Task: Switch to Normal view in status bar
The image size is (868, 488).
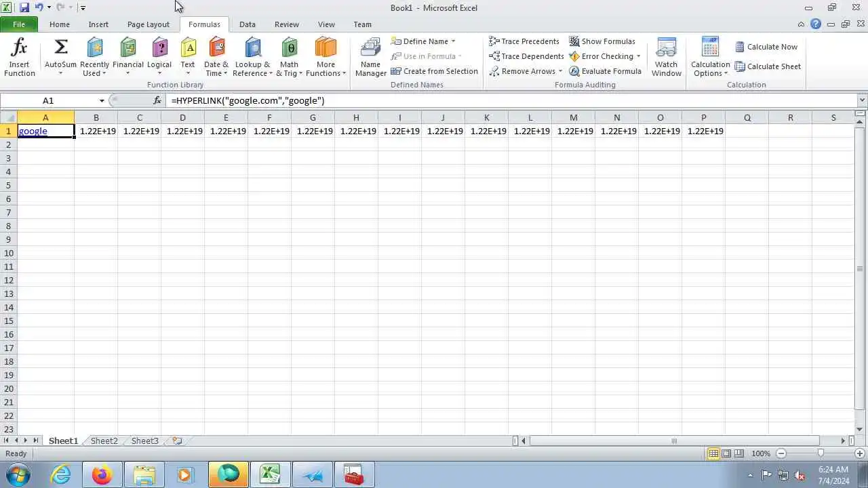Action: click(713, 453)
